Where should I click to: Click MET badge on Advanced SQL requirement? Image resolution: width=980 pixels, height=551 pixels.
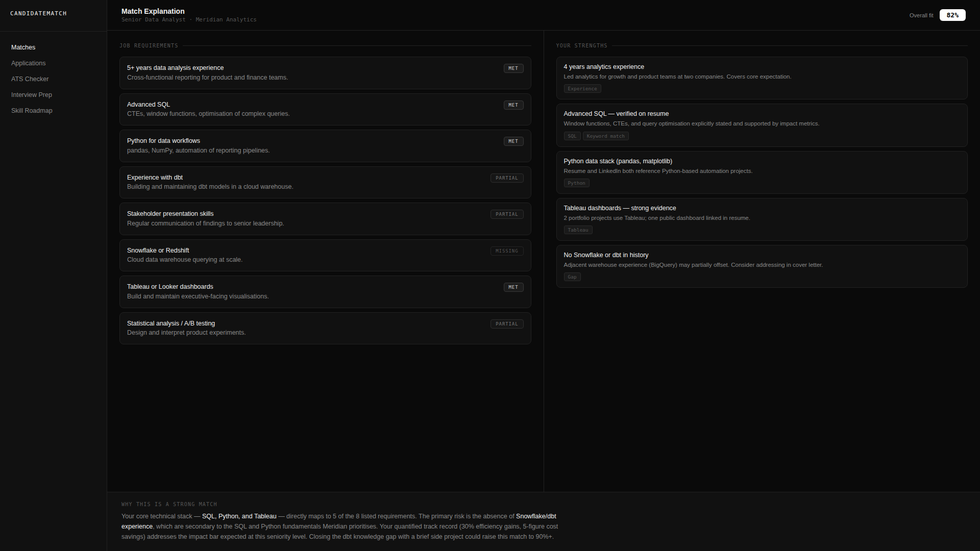click(513, 105)
